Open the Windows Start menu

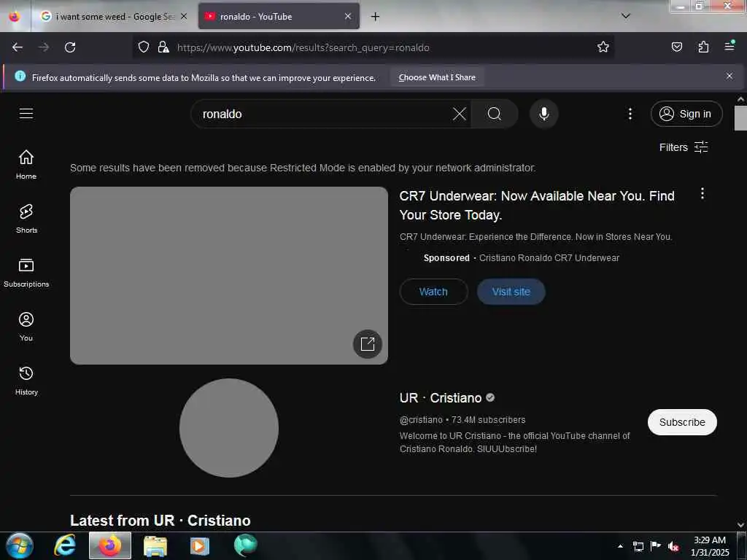[19, 545]
